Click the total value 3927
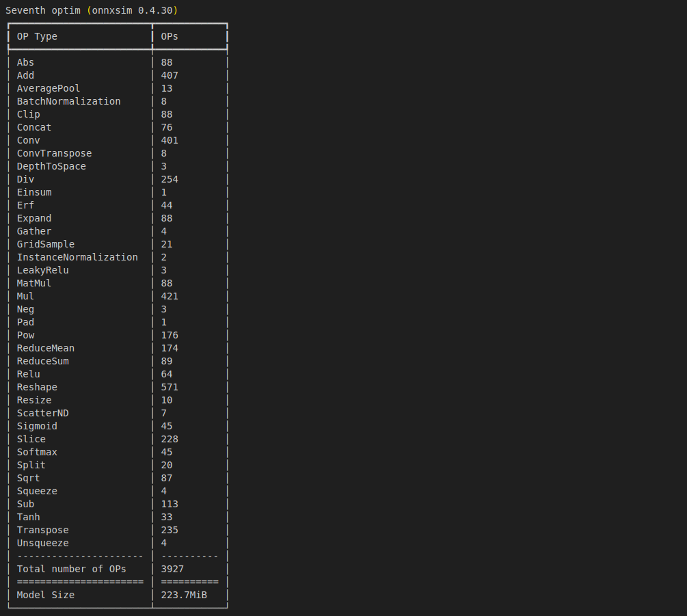Image resolution: width=687 pixels, height=616 pixels. point(172,569)
